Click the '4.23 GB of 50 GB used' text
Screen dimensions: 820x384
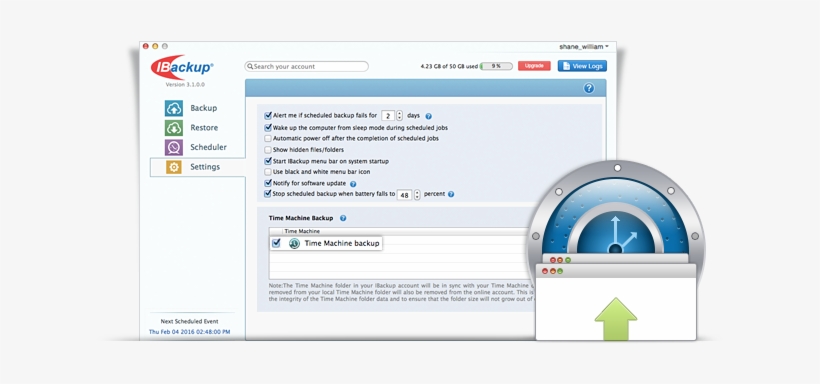click(x=449, y=66)
